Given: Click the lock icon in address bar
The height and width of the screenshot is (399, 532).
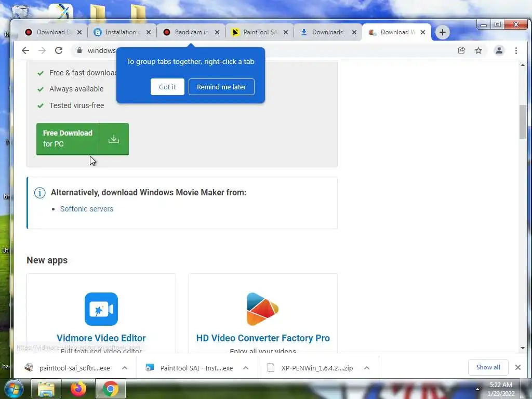Looking at the screenshot, I should click(x=79, y=50).
